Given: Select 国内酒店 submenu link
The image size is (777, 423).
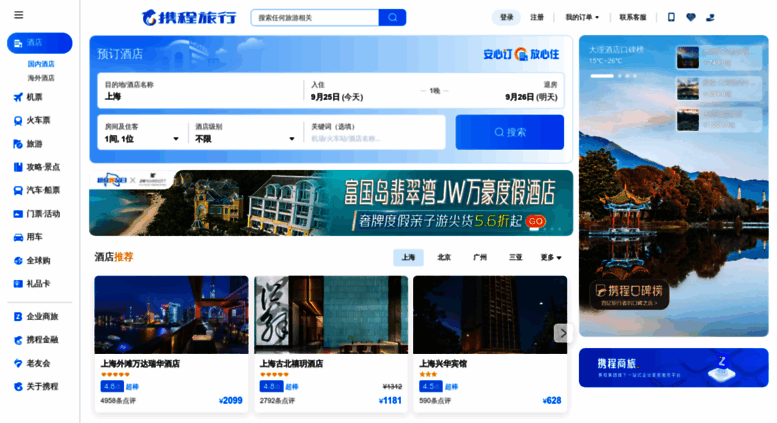Looking at the screenshot, I should pyautogui.click(x=41, y=64).
